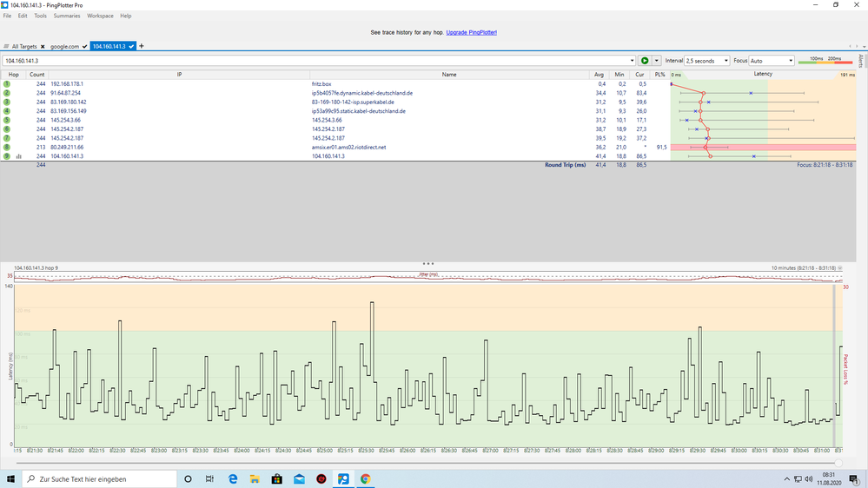Image resolution: width=868 pixels, height=488 pixels.
Task: Click the Cur column header
Action: point(639,75)
